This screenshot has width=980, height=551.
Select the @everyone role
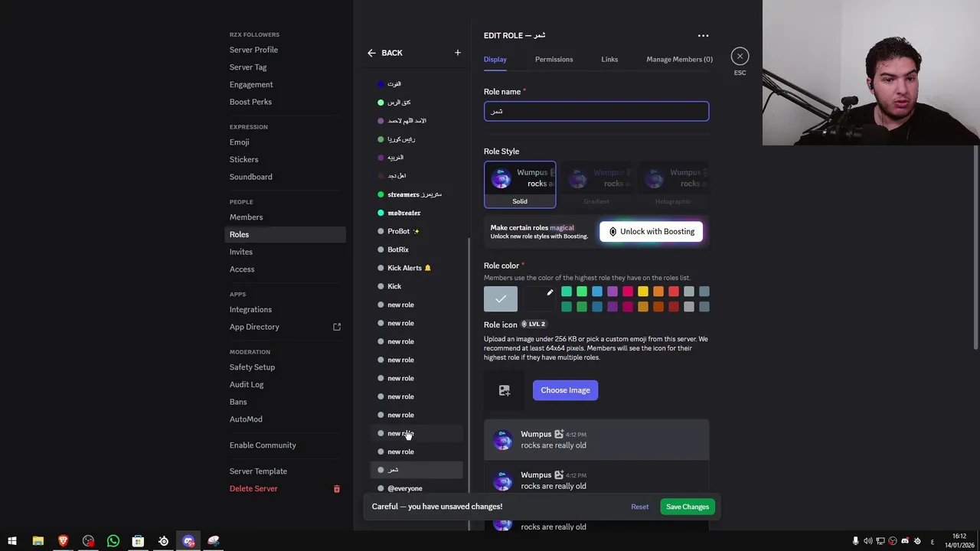[x=417, y=488]
